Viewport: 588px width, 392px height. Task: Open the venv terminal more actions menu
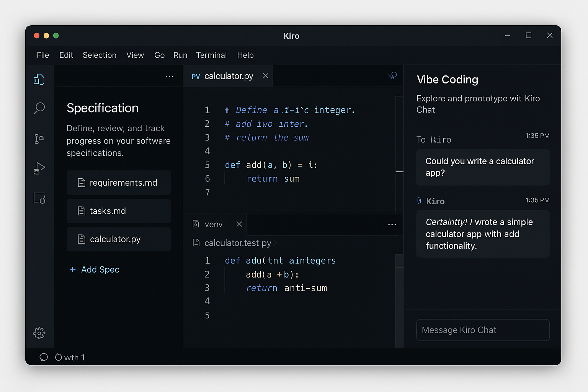(392, 224)
